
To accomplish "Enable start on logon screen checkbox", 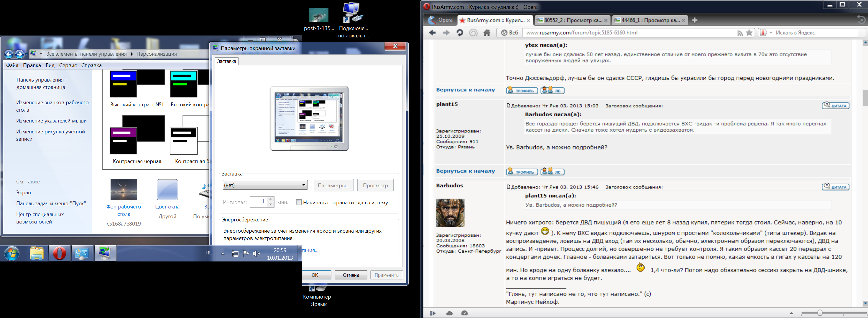I will coord(299,202).
